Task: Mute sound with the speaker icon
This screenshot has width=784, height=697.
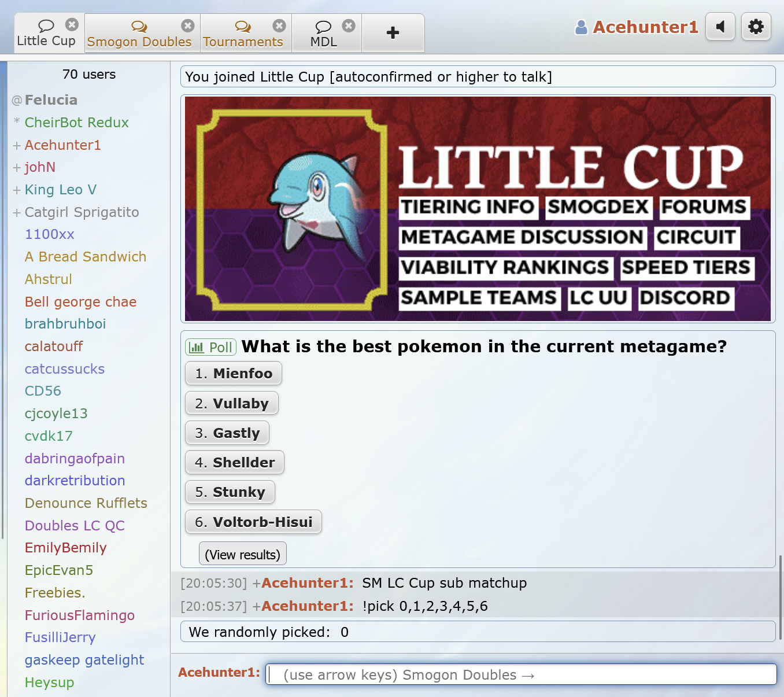Action: [720, 27]
